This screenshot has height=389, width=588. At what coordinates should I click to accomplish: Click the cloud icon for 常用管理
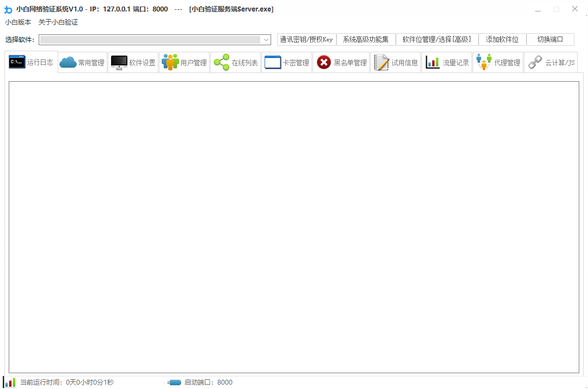68,63
